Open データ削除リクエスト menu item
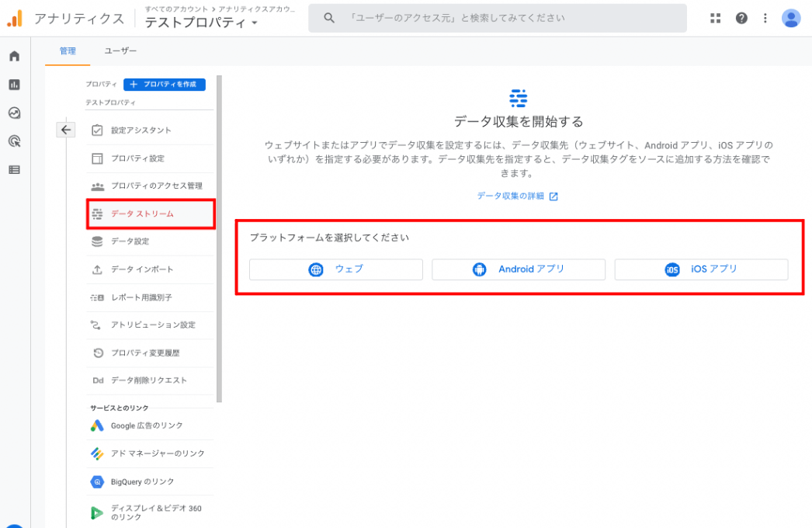Image resolution: width=812 pixels, height=528 pixels. (150, 380)
